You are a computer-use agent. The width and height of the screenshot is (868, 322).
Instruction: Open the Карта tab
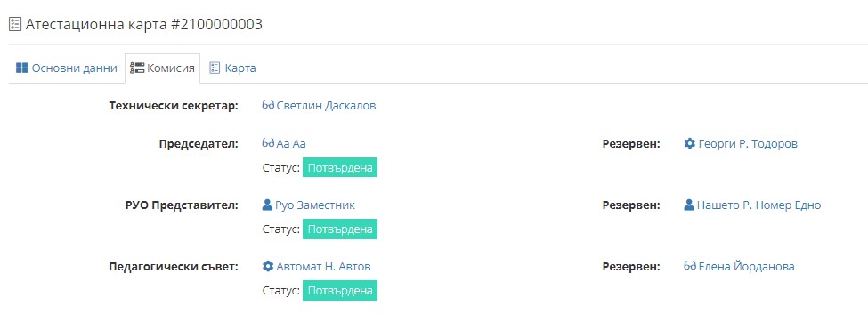[x=232, y=68]
